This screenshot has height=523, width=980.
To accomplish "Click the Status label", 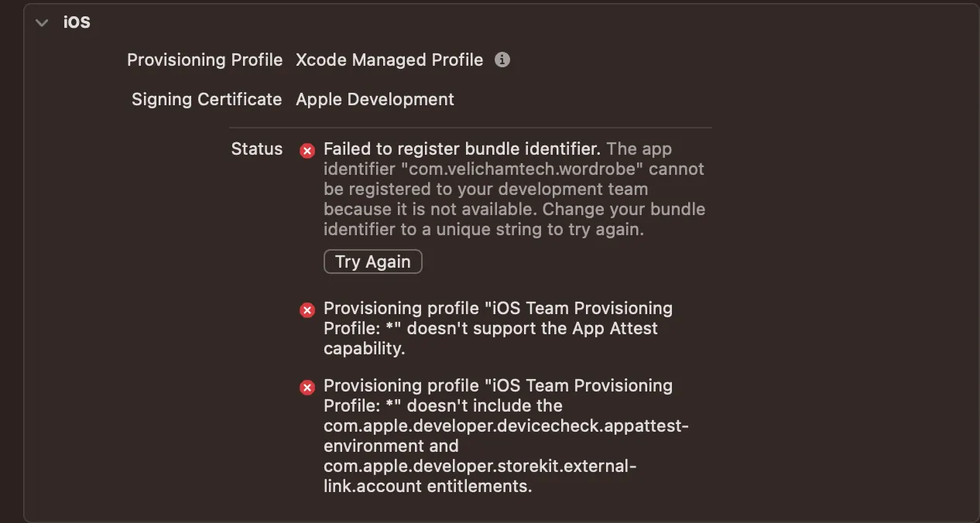I will pos(256,149).
